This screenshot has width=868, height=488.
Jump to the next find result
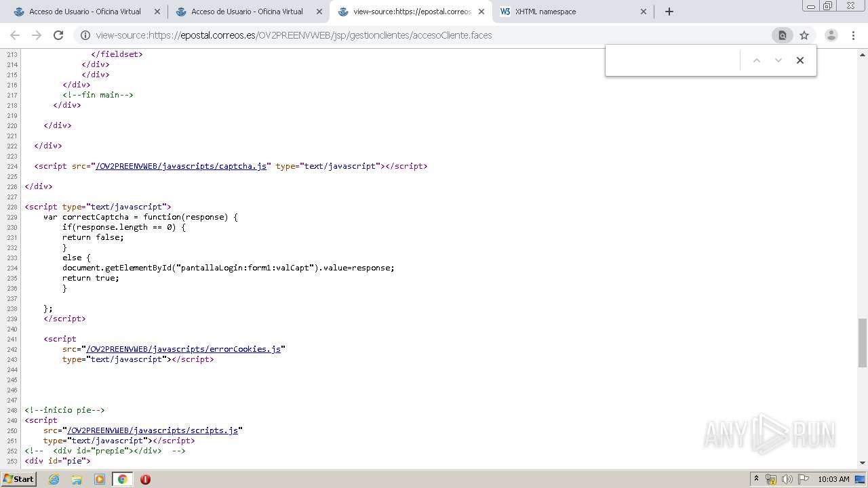coord(778,60)
